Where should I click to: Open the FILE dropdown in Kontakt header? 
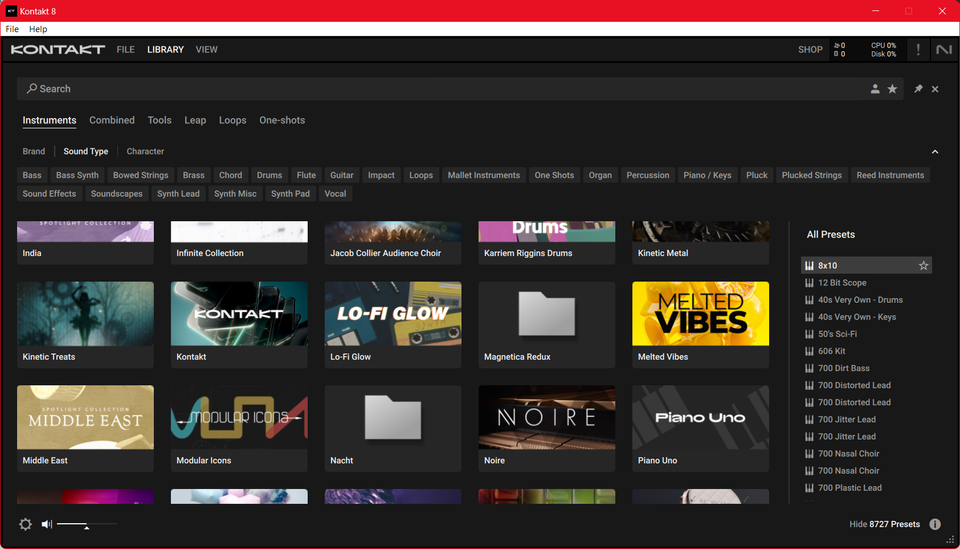pyautogui.click(x=126, y=50)
